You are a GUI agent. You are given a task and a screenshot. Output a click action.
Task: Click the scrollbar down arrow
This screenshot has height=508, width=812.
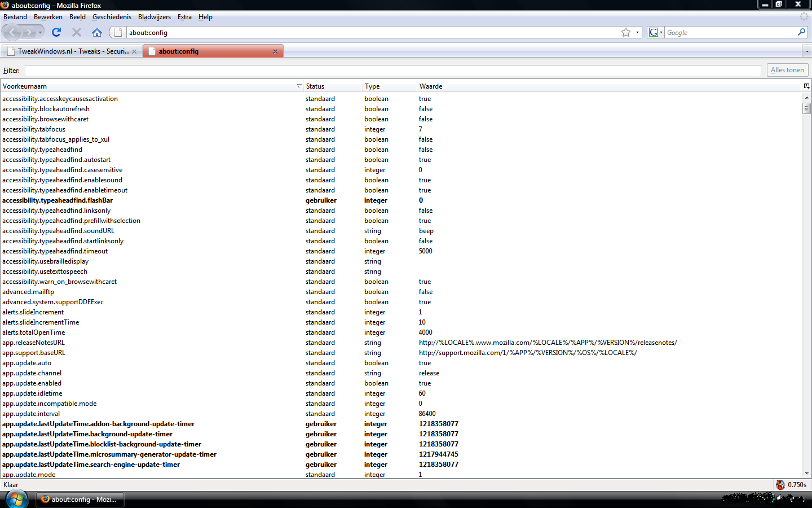807,474
